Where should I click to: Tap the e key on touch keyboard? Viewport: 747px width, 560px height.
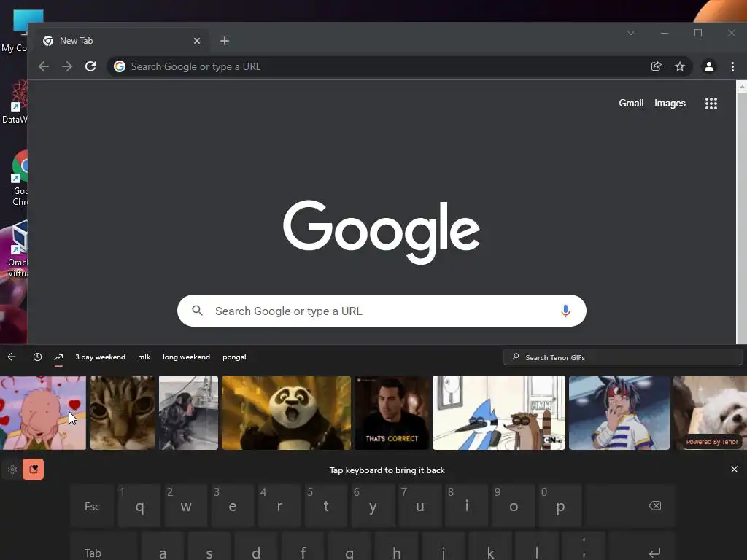[233, 506]
